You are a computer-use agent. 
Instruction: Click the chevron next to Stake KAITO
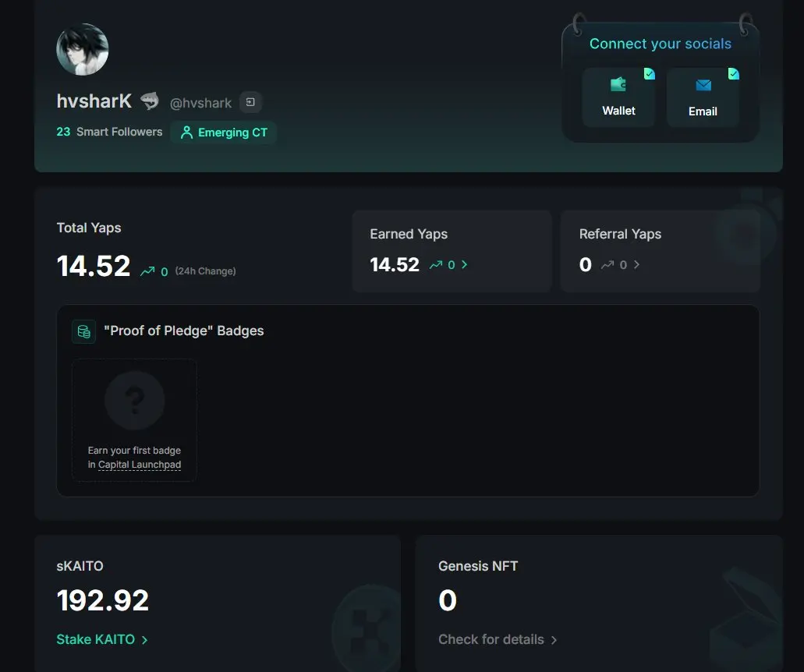[144, 640]
